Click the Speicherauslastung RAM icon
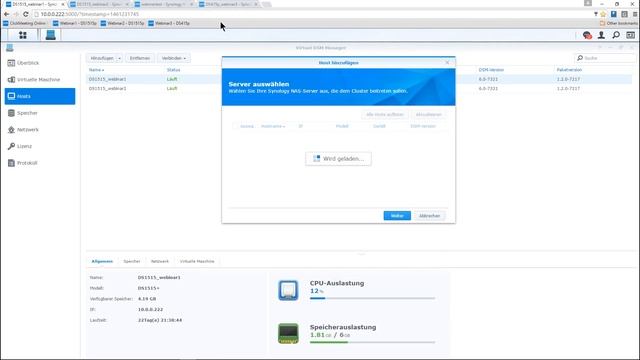Viewport: 640px width, 360px height. [x=288, y=333]
